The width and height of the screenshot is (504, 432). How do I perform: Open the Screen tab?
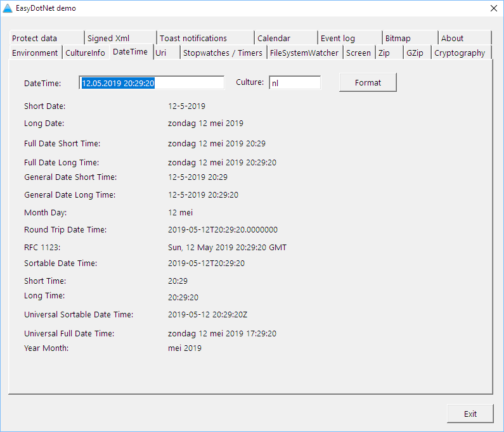(x=359, y=53)
